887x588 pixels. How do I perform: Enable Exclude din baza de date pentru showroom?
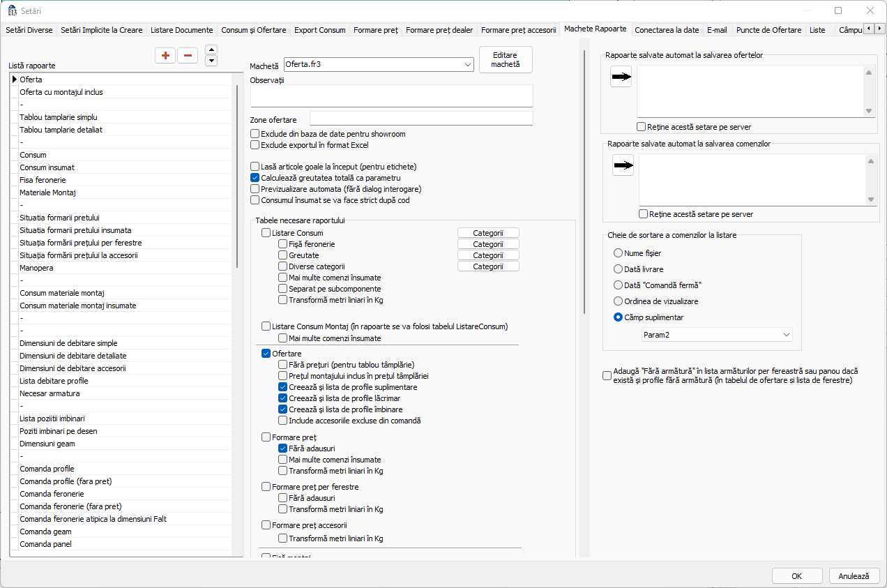(255, 134)
